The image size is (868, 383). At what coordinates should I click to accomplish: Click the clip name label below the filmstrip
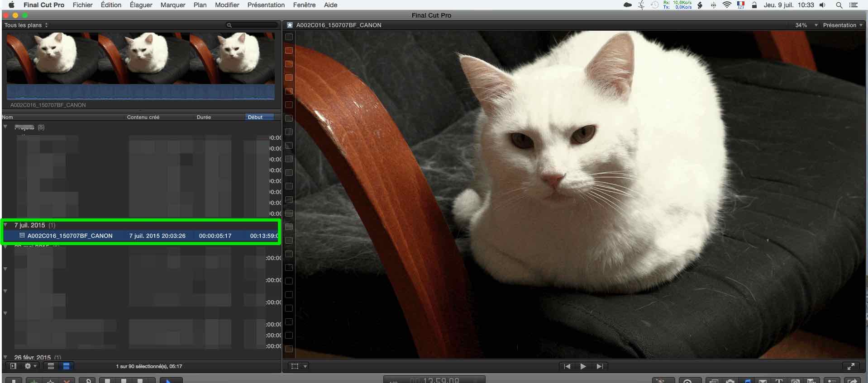[x=48, y=105]
